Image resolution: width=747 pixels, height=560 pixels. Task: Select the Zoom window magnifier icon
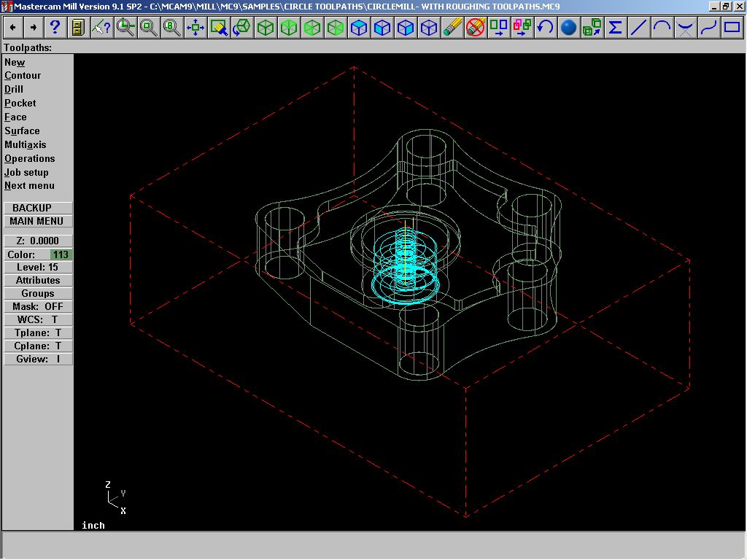(149, 28)
